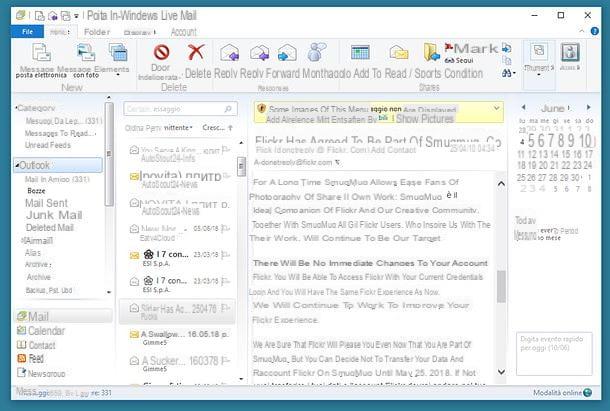Switch to the Folder ribbon tab

[x=97, y=32]
